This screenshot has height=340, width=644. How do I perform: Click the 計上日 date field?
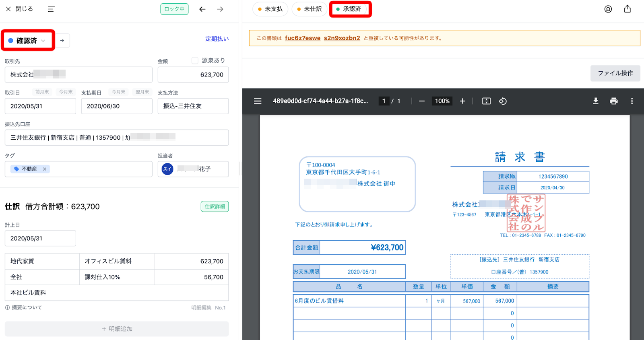40,238
